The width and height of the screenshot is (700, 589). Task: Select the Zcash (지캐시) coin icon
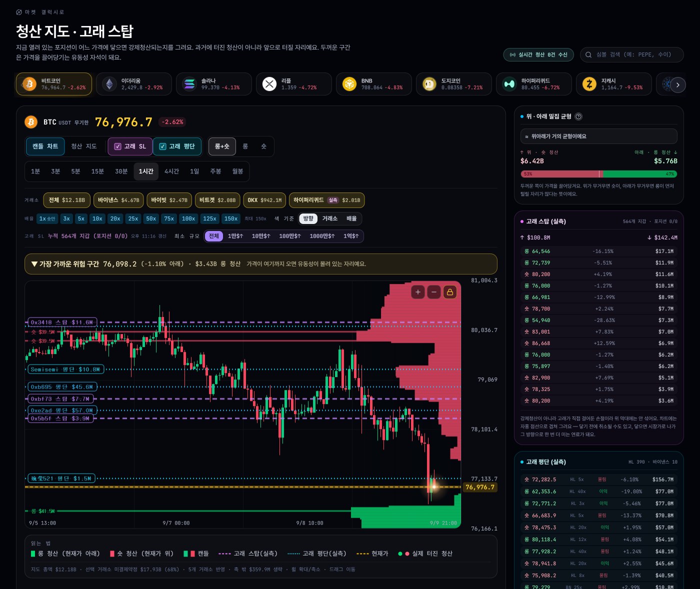tap(589, 84)
